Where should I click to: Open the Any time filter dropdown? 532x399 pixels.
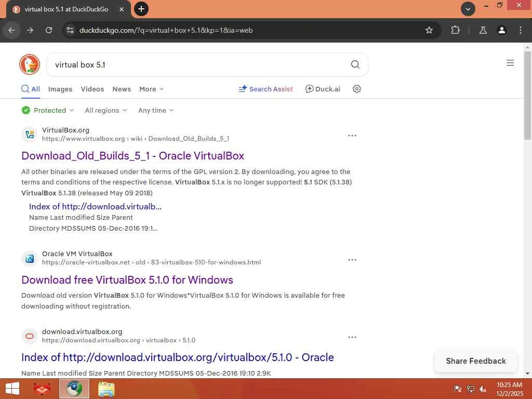(x=156, y=110)
